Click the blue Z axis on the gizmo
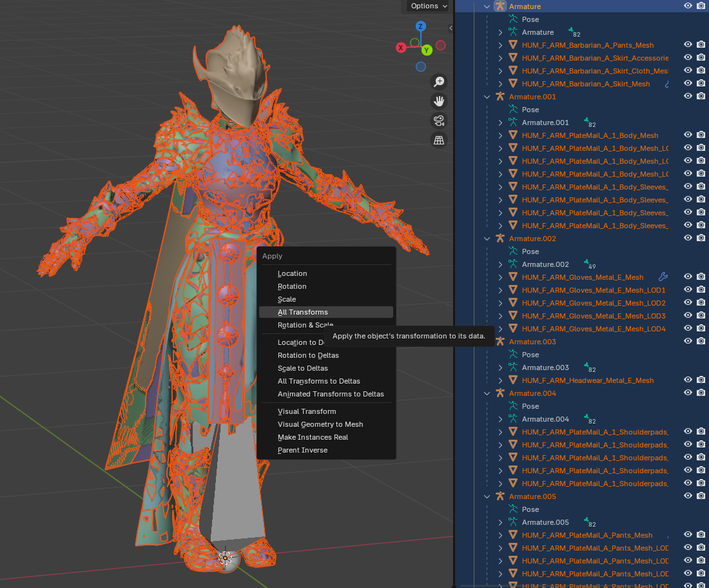 (420, 26)
